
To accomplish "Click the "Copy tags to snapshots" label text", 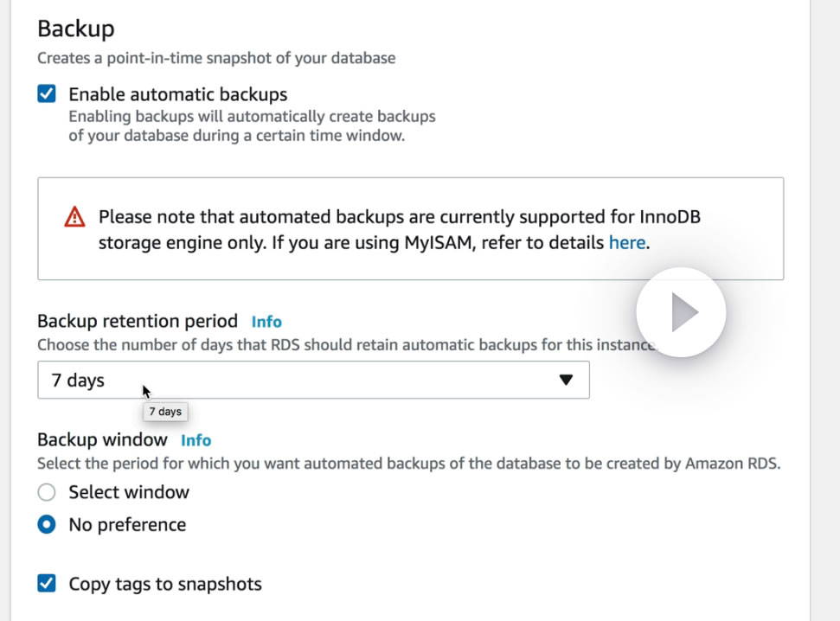I will click(164, 584).
